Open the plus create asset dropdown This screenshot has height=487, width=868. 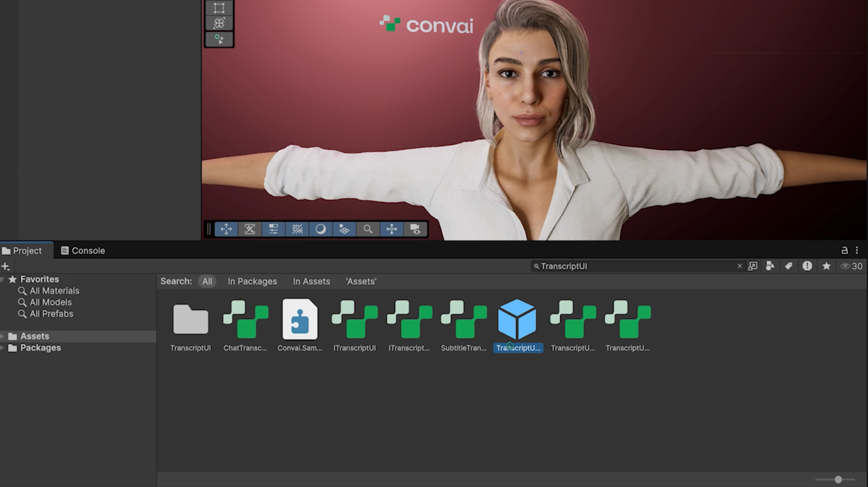(x=6, y=266)
